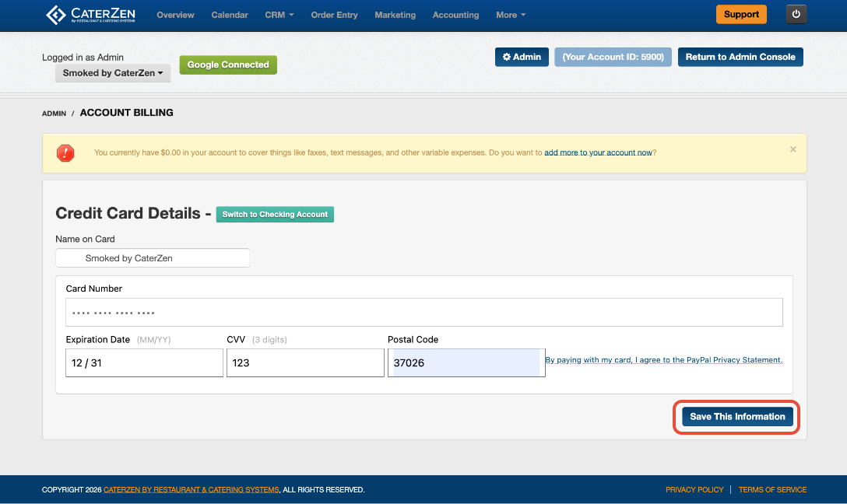This screenshot has width=847, height=504.
Task: Select the CVV field
Action: point(305,362)
